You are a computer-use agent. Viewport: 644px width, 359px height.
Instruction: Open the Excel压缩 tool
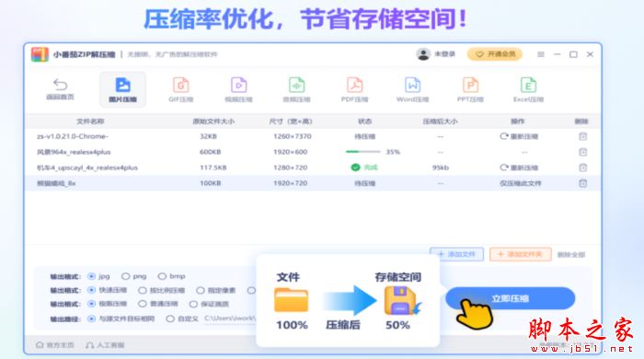[528, 89]
